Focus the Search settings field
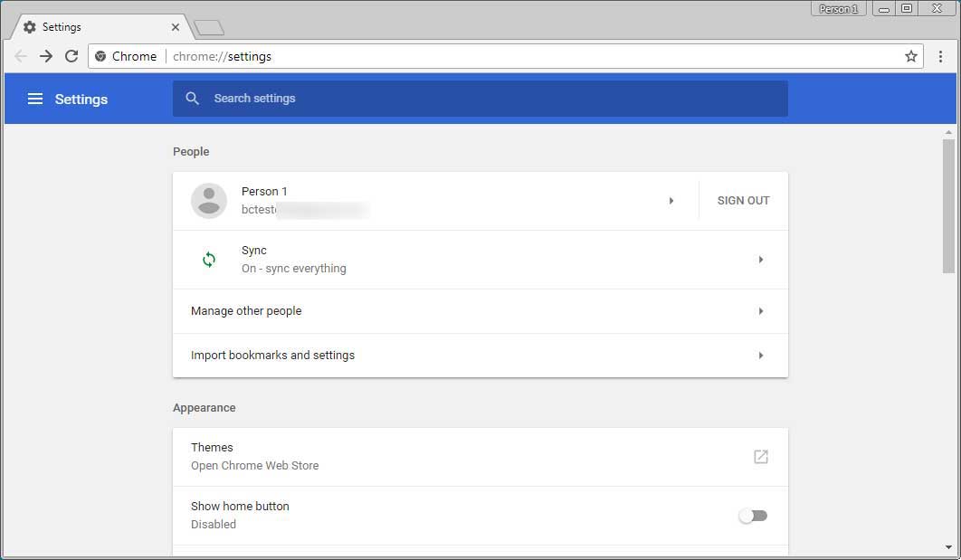Image resolution: width=961 pixels, height=560 pixels. (480, 99)
